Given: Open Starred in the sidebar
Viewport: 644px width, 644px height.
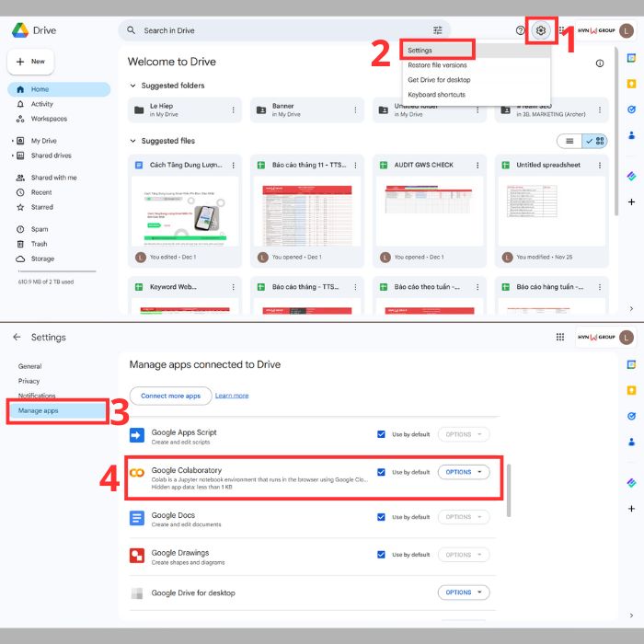Looking at the screenshot, I should (41, 207).
